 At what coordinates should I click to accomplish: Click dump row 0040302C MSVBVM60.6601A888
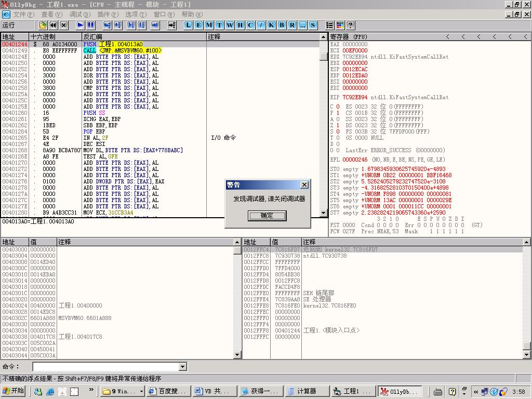coord(117,318)
